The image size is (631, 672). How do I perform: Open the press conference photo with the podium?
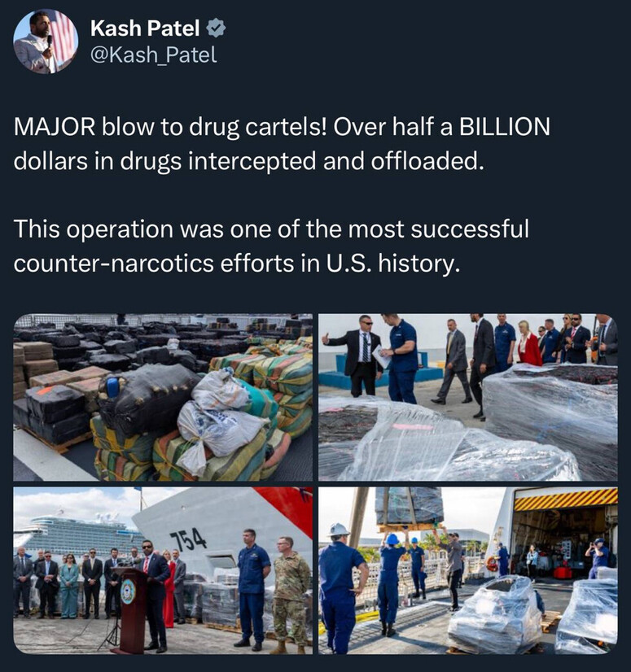(163, 570)
